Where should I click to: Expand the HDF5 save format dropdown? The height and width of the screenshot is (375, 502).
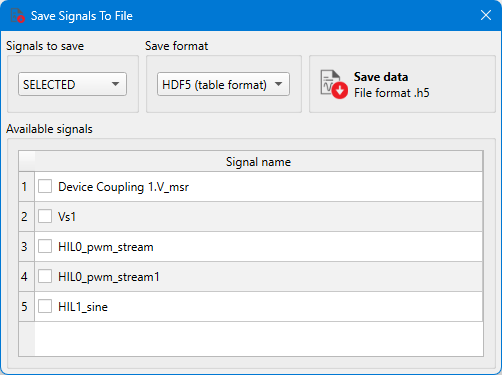223,84
